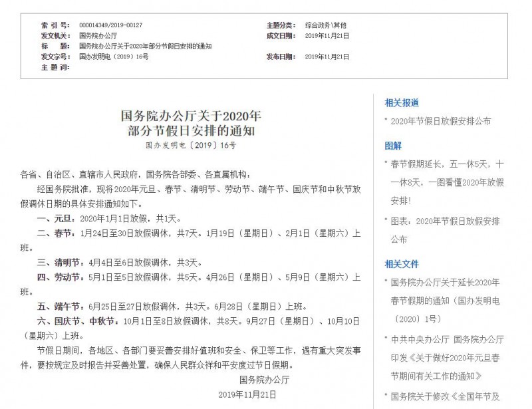Click the "相关文件" sidebar heading
This screenshot has width=532, height=409.
402,264
